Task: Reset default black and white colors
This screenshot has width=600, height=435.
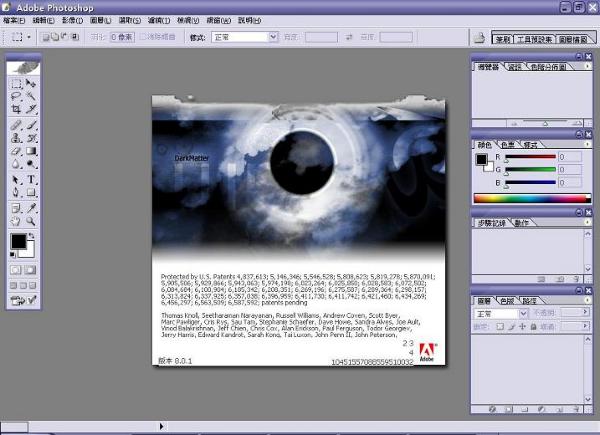Action: [x=13, y=254]
